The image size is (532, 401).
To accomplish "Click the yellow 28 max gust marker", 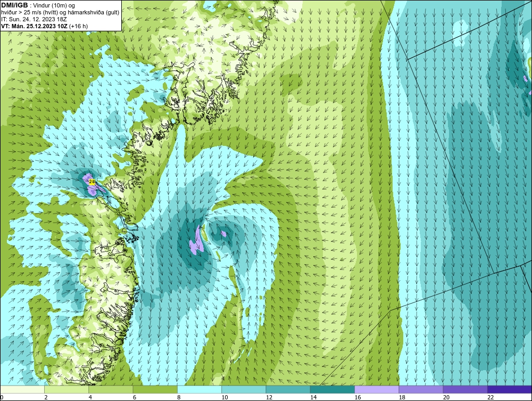I will (x=92, y=182).
